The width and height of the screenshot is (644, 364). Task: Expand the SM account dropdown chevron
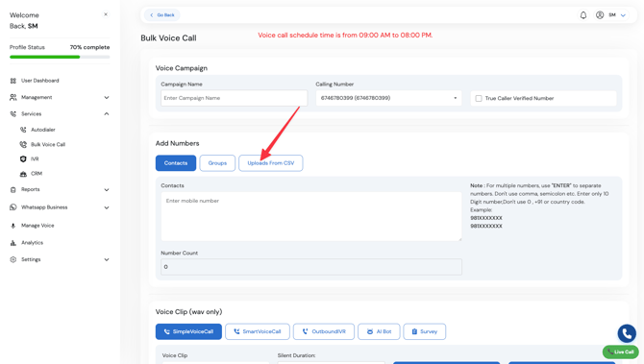[623, 15]
